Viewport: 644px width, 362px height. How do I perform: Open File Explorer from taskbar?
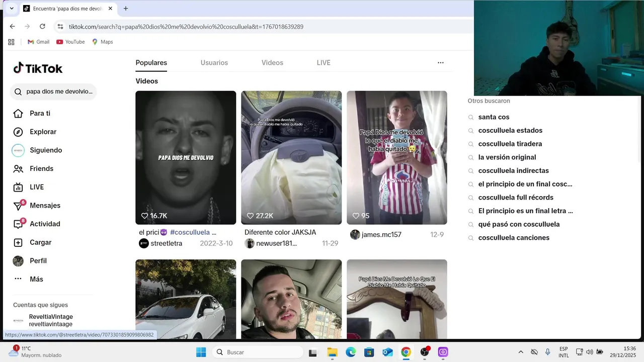pyautogui.click(x=332, y=352)
